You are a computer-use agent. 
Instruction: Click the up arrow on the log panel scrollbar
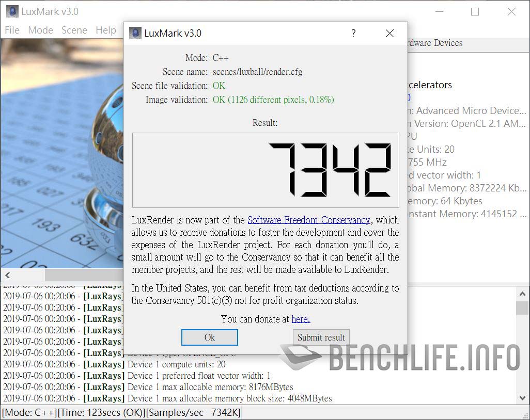click(522, 293)
